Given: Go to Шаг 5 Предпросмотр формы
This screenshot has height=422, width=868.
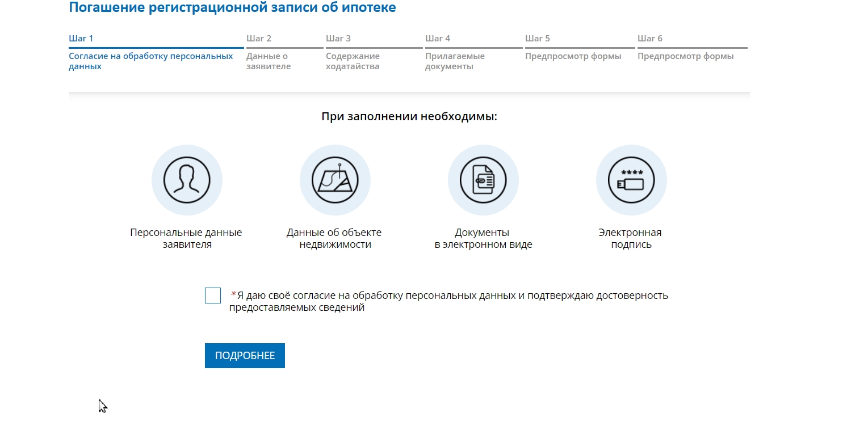Looking at the screenshot, I should [580, 48].
